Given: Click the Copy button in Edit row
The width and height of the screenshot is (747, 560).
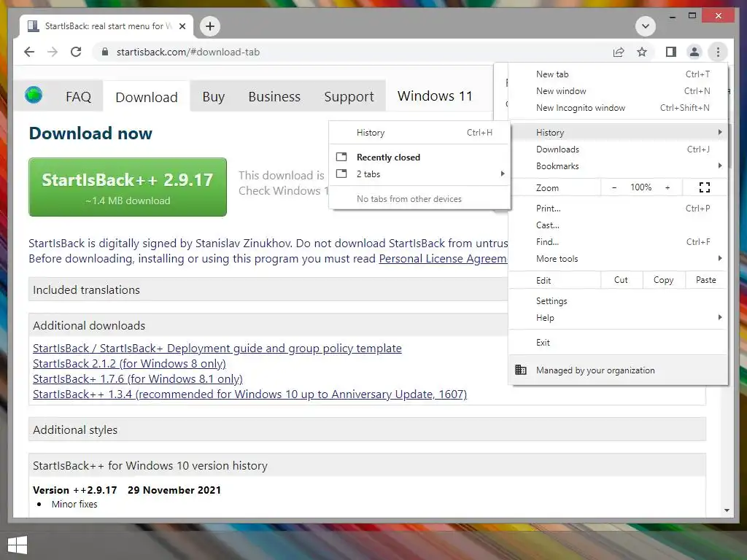Looking at the screenshot, I should (664, 280).
